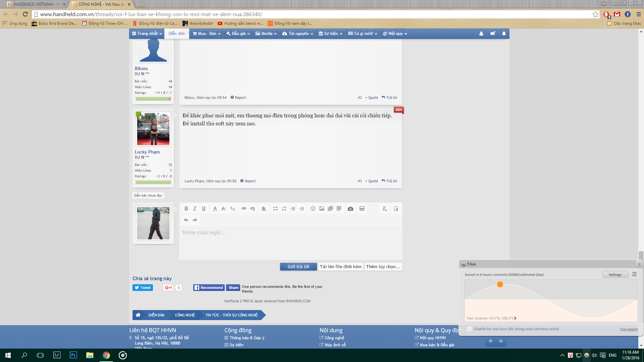Apply bold formatting in the reply editor
644x362 pixels.
pyautogui.click(x=186, y=208)
